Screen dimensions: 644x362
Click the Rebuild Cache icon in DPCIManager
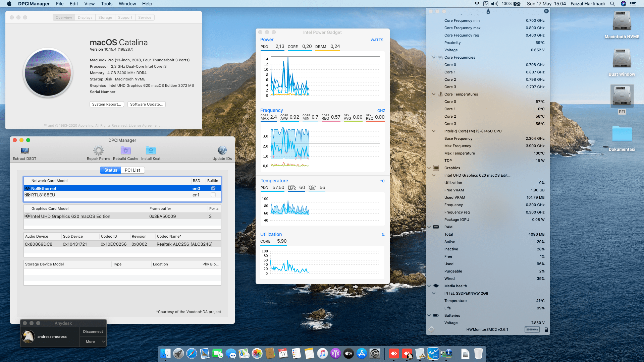(125, 150)
